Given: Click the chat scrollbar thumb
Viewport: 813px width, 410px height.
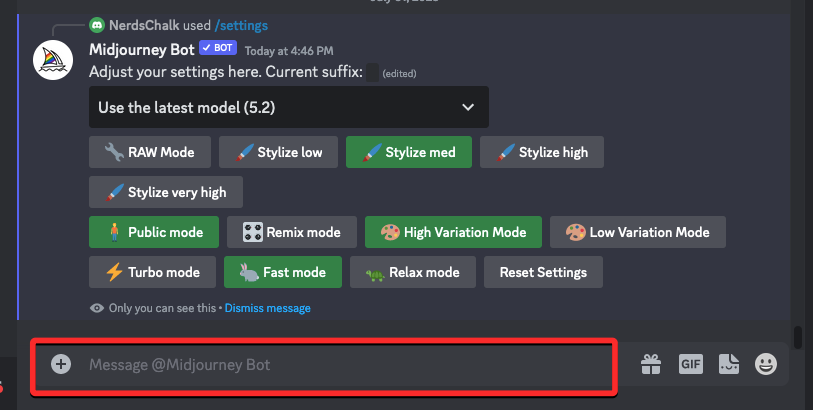Looking at the screenshot, I should click(x=798, y=337).
